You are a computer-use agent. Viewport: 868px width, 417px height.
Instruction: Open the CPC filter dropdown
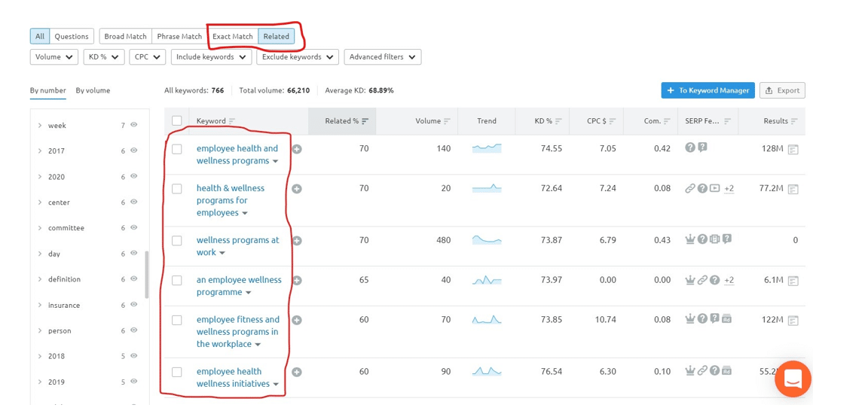click(147, 57)
